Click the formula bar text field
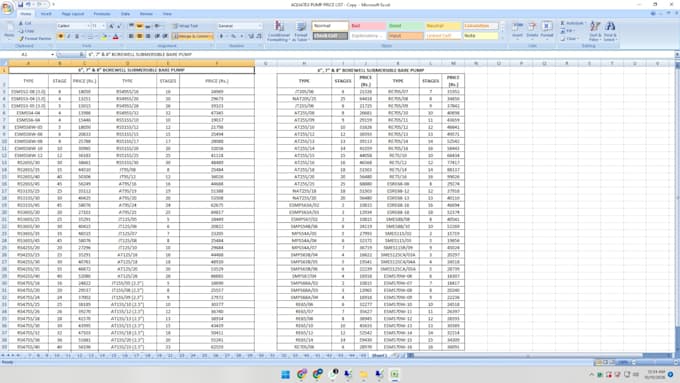The image size is (680, 383). 379,55
